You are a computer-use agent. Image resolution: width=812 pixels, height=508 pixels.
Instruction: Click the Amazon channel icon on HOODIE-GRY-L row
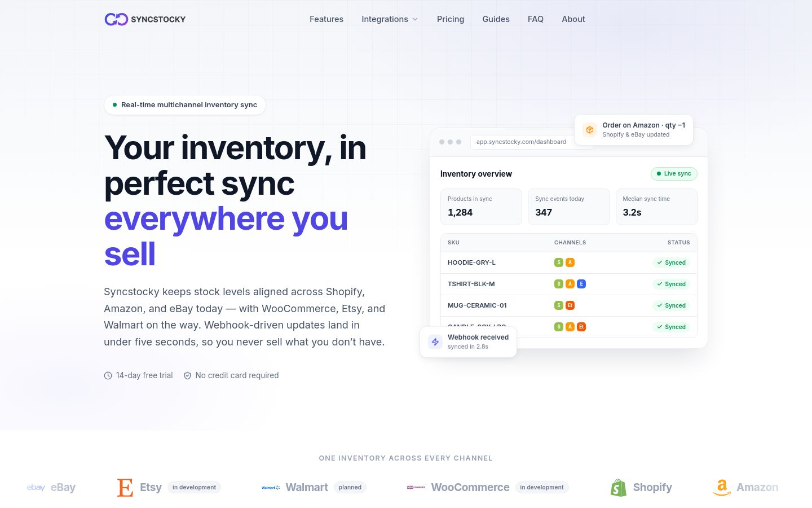pos(570,262)
